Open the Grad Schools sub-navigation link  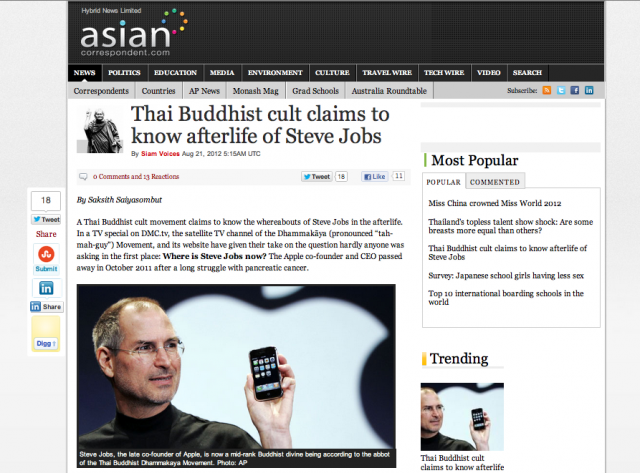(316, 91)
